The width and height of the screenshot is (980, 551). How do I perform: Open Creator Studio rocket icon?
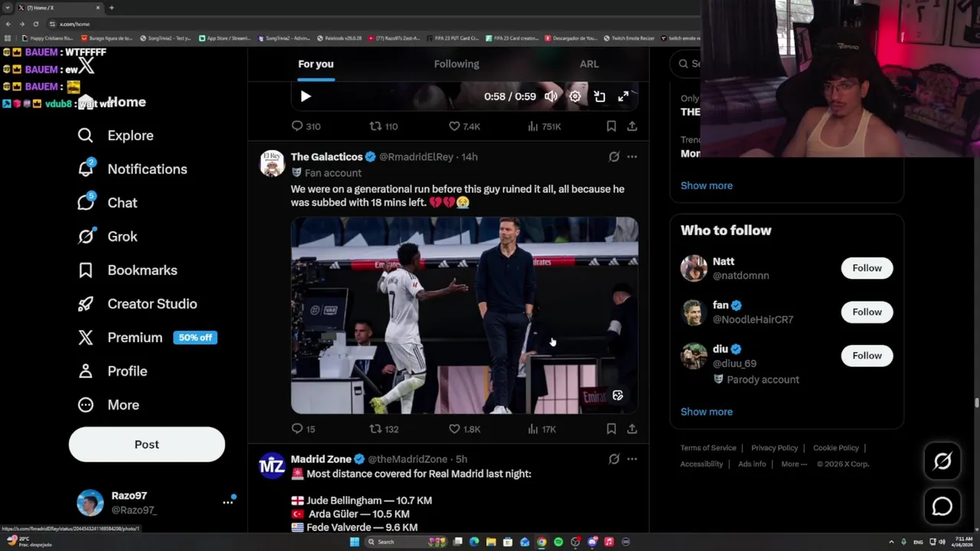point(85,304)
